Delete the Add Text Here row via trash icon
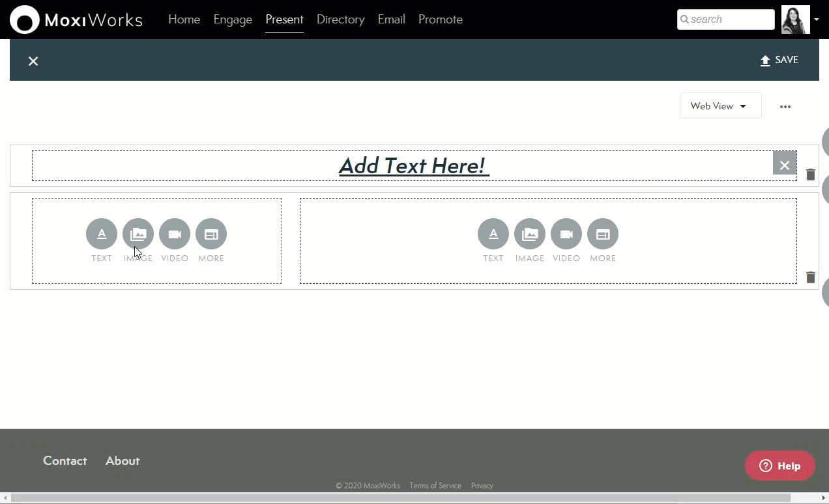This screenshot has width=829, height=504. point(810,175)
